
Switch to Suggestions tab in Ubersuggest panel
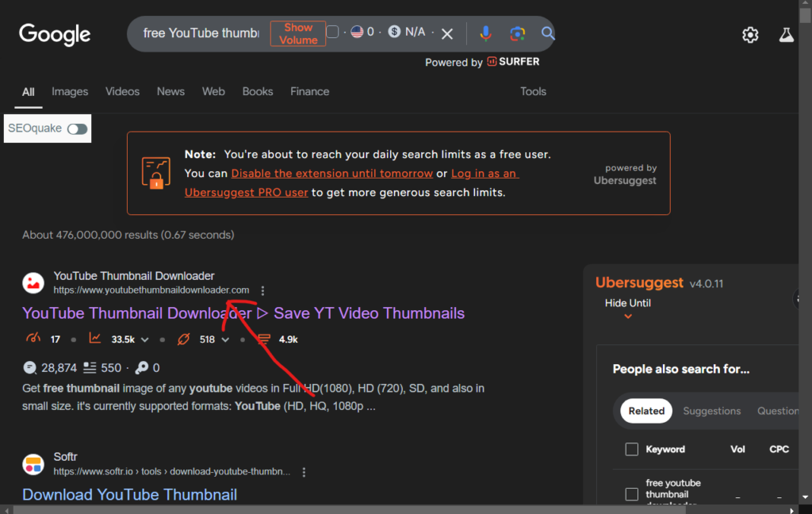[x=711, y=411]
